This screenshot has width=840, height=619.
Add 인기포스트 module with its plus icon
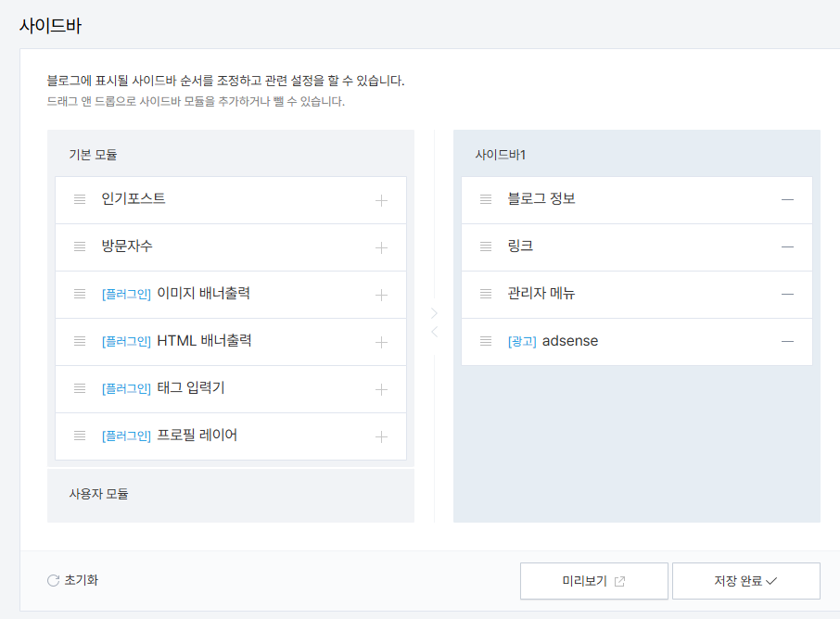pyautogui.click(x=381, y=198)
